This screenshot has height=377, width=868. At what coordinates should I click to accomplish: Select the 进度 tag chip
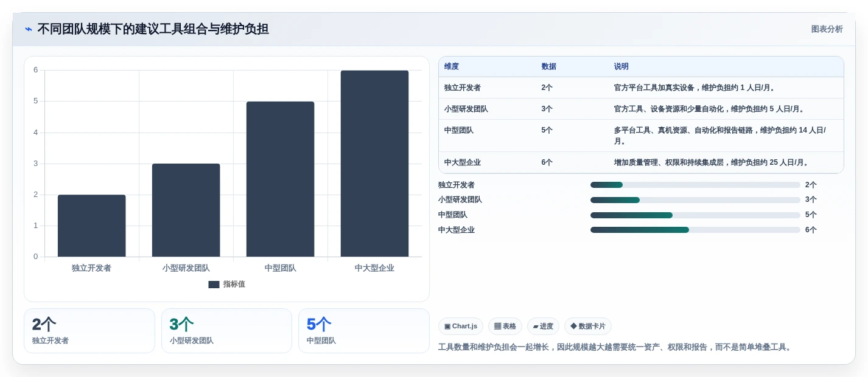tap(543, 327)
